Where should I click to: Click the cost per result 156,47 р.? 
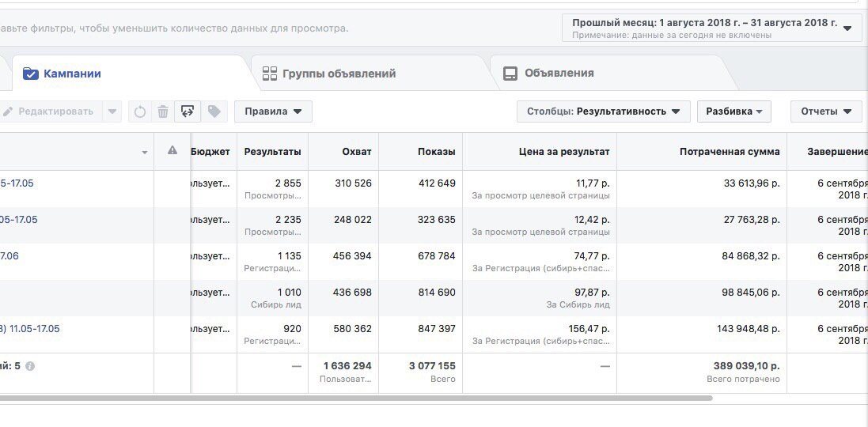[x=589, y=328]
